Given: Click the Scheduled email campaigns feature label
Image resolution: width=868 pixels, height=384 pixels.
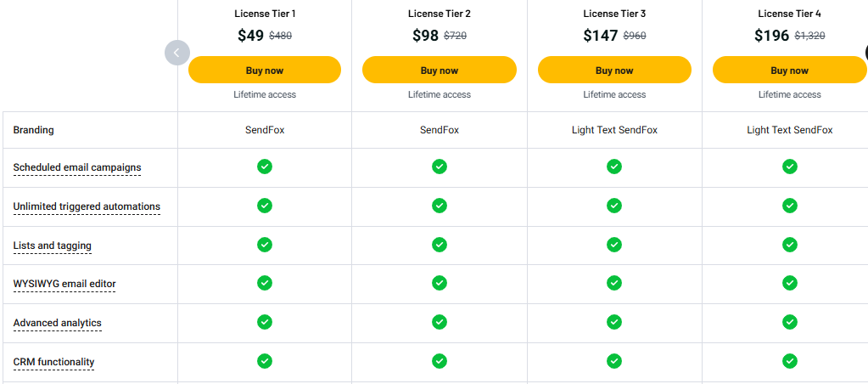Looking at the screenshot, I should click(77, 167).
